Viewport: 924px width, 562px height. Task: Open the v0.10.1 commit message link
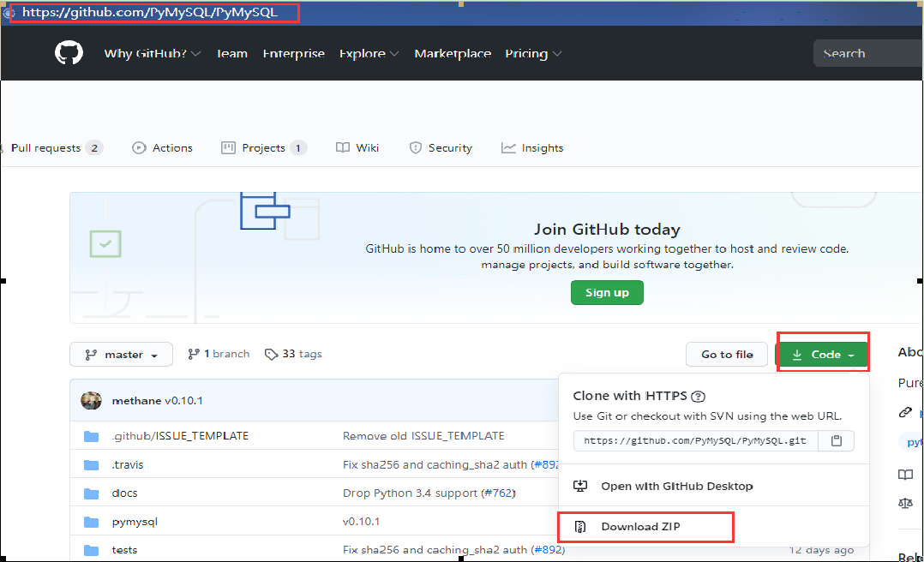(x=183, y=401)
